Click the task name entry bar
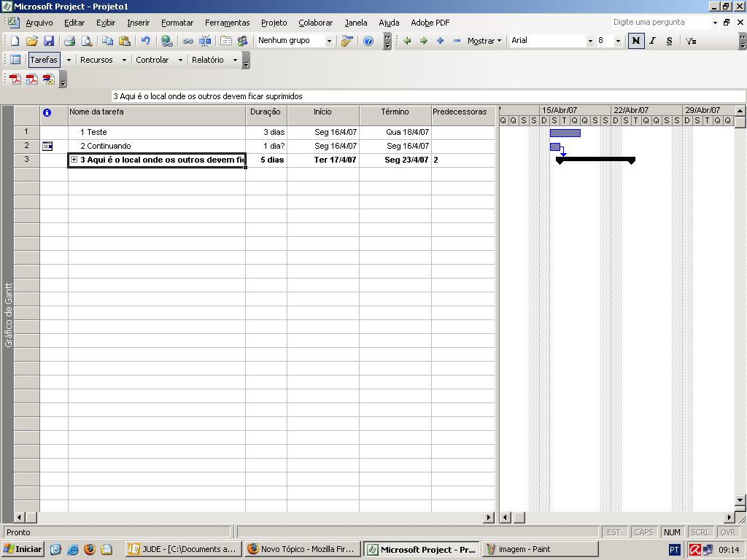747x560 pixels. [x=427, y=96]
